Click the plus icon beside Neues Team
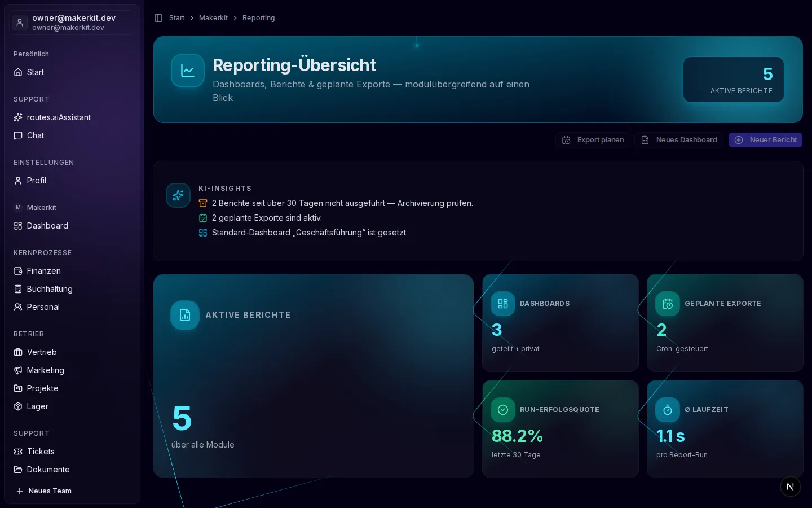Image resolution: width=812 pixels, height=508 pixels. click(20, 491)
